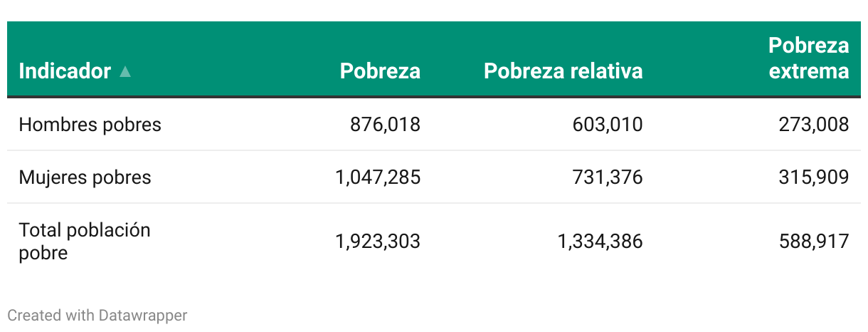Sort by Pobreza extrema column header
Viewport: 868px width, 332px height.
(808, 58)
